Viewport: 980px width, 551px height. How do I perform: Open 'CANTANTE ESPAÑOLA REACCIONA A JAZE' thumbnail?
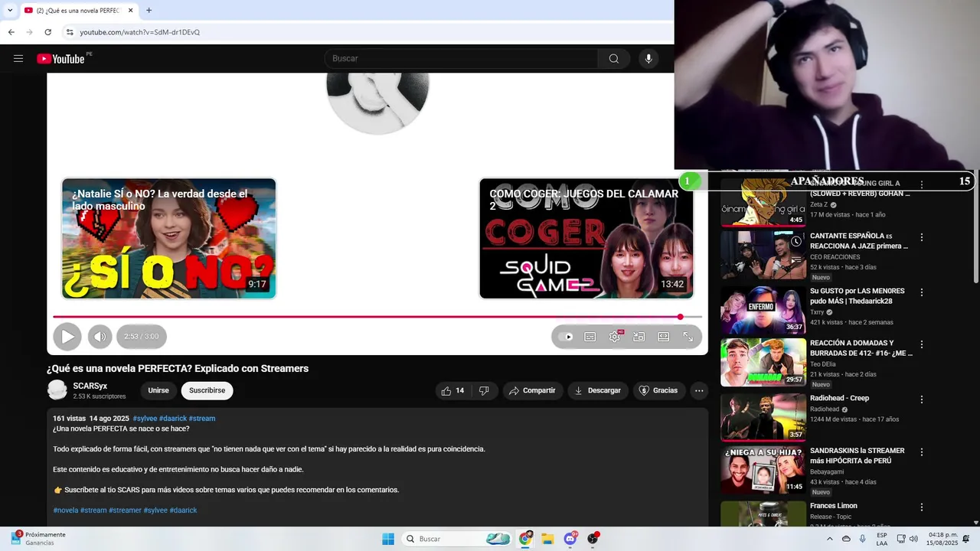763,256
